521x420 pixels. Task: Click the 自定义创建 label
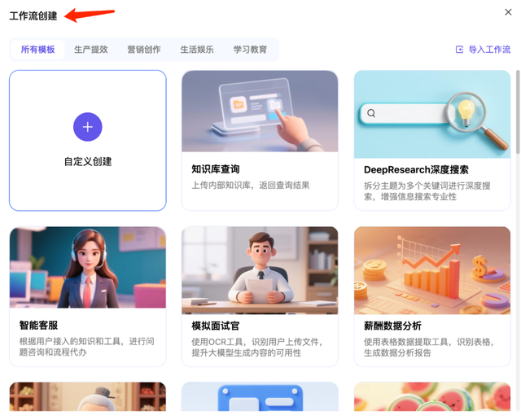pos(88,161)
